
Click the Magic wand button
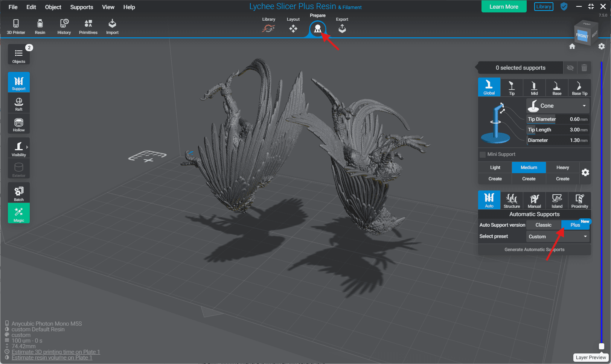(19, 214)
